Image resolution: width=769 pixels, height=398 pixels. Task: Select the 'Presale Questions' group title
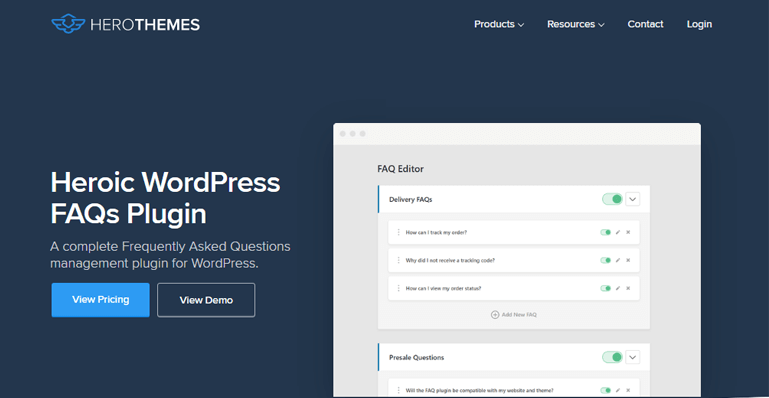click(x=416, y=357)
